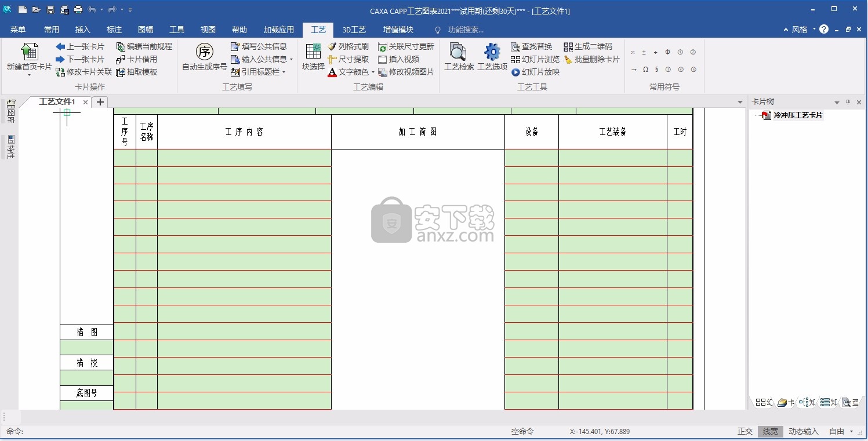The image size is (868, 441).
Task: Click New file icon in quick access toolbar
Action: (22, 10)
